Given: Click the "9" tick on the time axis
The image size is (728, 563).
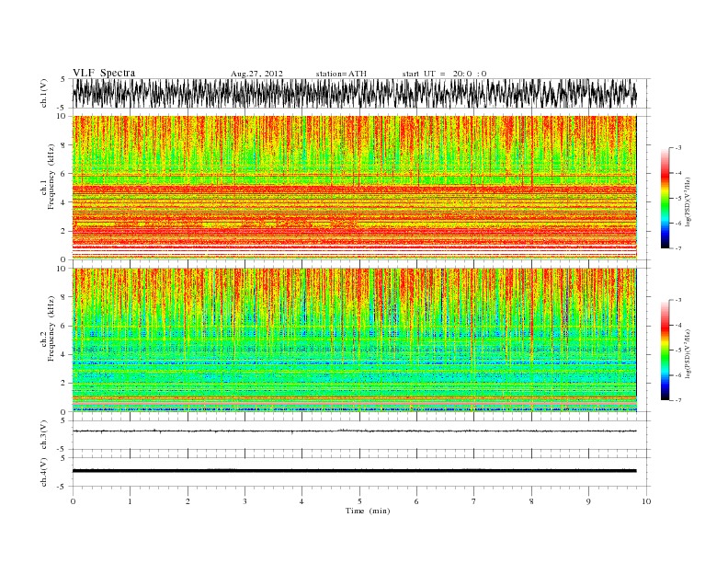Looking at the screenshot, I should pos(588,501).
